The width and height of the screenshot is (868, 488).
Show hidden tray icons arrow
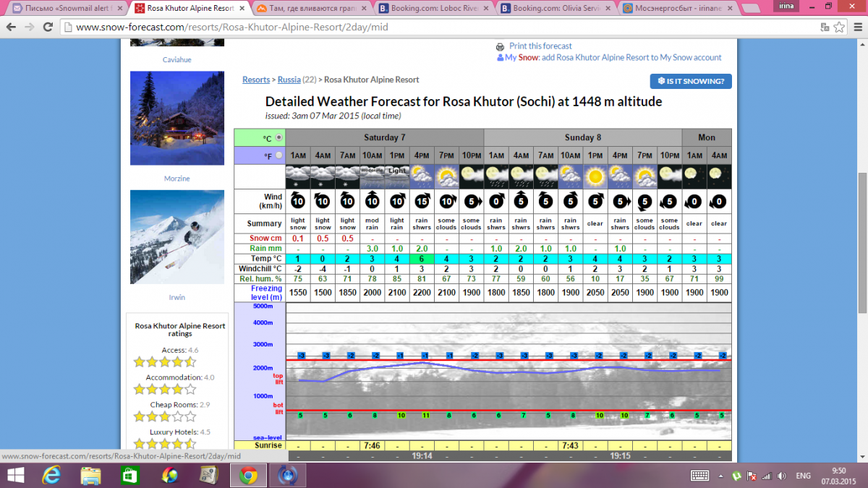tap(720, 476)
